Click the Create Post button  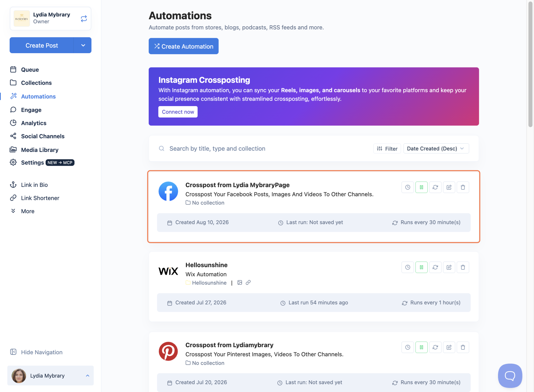(x=42, y=45)
